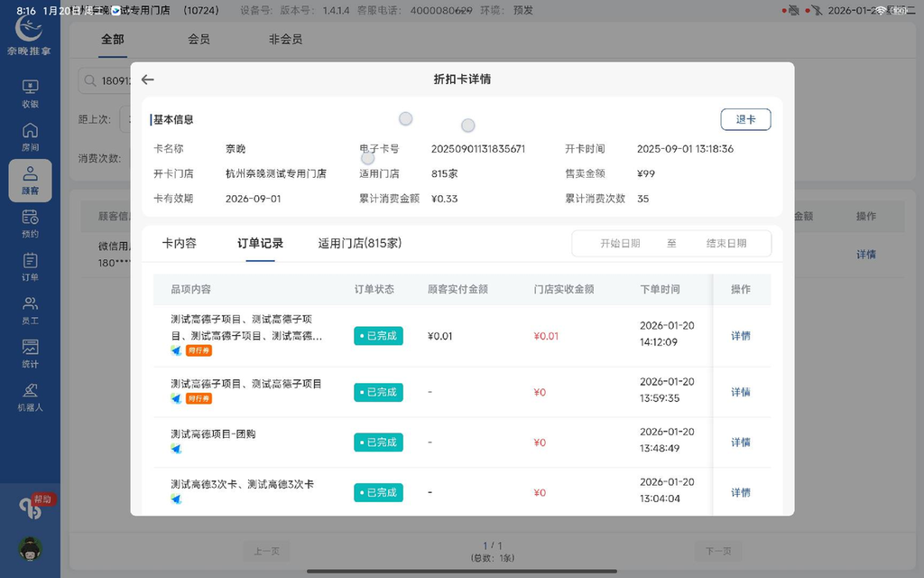Open the 适用门店(815家) tab
The width and height of the screenshot is (924, 578).
[x=361, y=243]
